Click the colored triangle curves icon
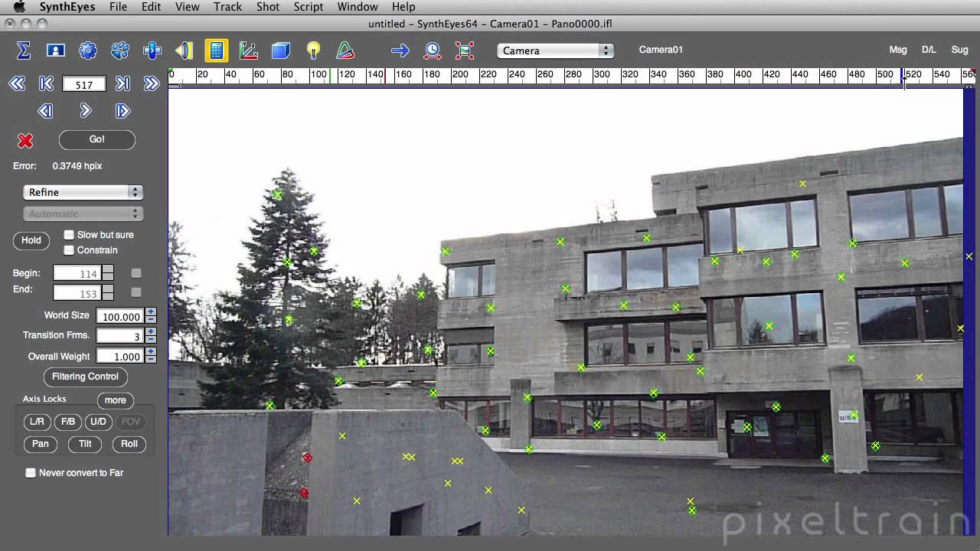 coord(345,51)
